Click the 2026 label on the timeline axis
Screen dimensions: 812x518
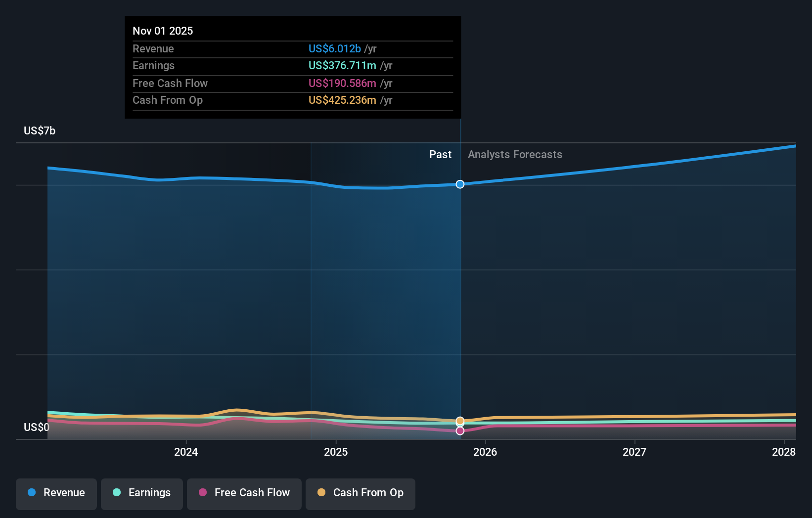pyautogui.click(x=486, y=451)
